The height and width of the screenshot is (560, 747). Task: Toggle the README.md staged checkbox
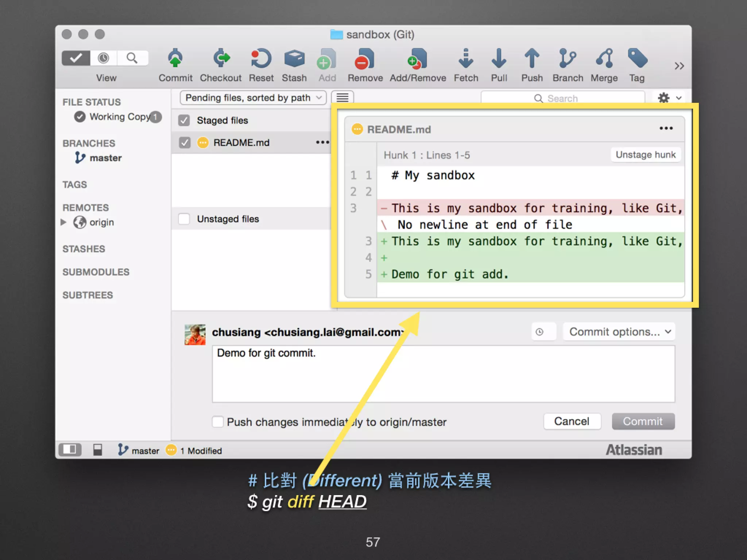click(185, 143)
